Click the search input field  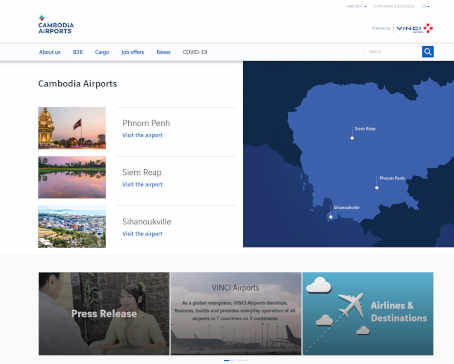[x=393, y=52]
